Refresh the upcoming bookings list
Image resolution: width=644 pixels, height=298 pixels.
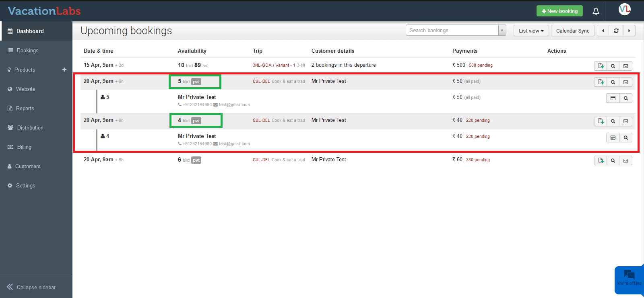click(616, 31)
